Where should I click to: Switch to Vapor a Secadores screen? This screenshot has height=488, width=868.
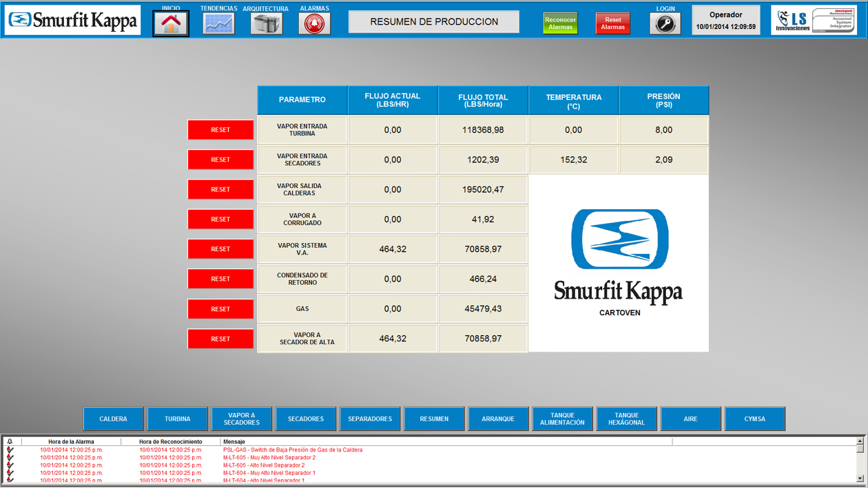pos(242,418)
